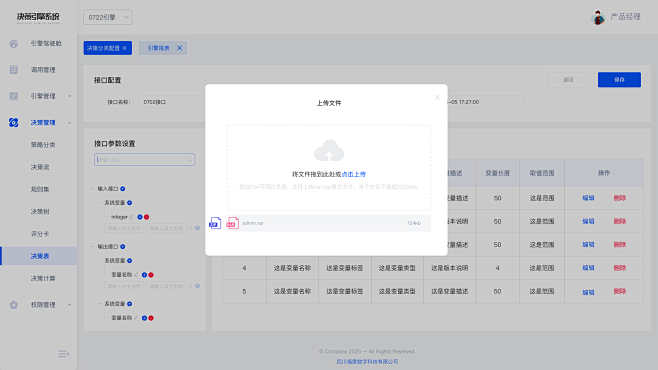658x370 pixels.
Task: Add under last 系统变量 plus icon
Action: point(130,304)
